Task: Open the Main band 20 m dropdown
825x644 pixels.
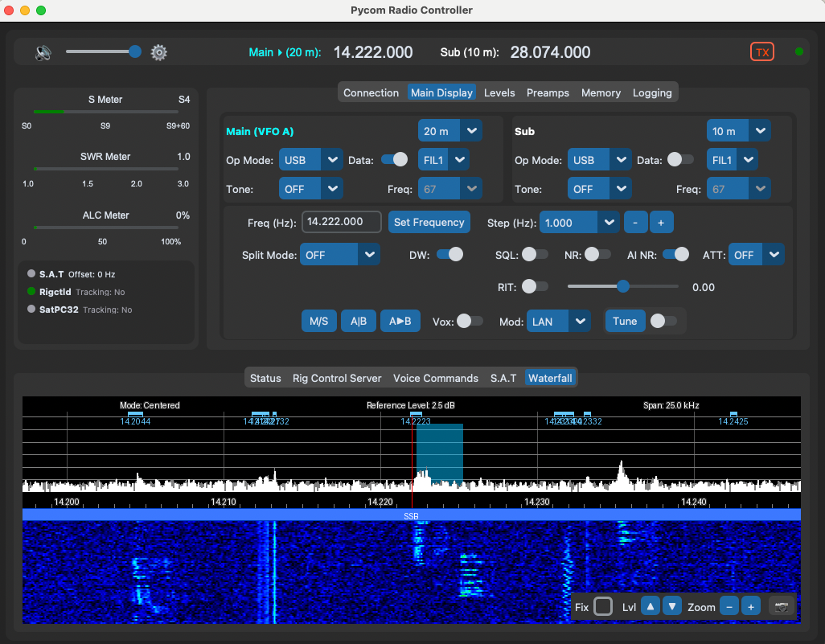Action: click(x=449, y=131)
